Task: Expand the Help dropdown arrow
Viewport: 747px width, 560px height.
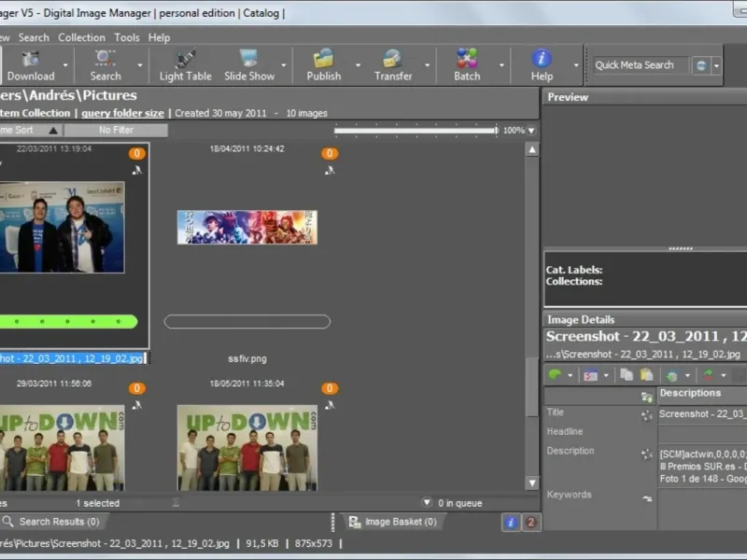Action: (x=576, y=65)
